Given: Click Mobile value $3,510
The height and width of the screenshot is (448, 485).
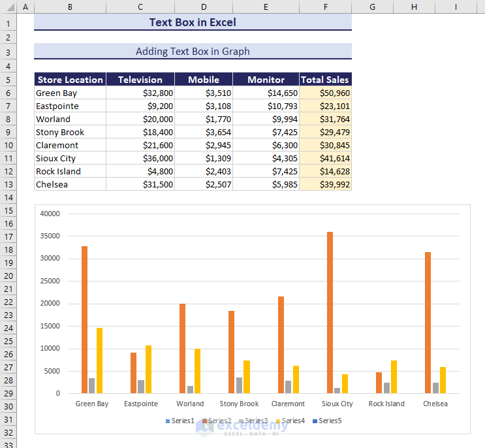Looking at the screenshot, I should click(204, 93).
